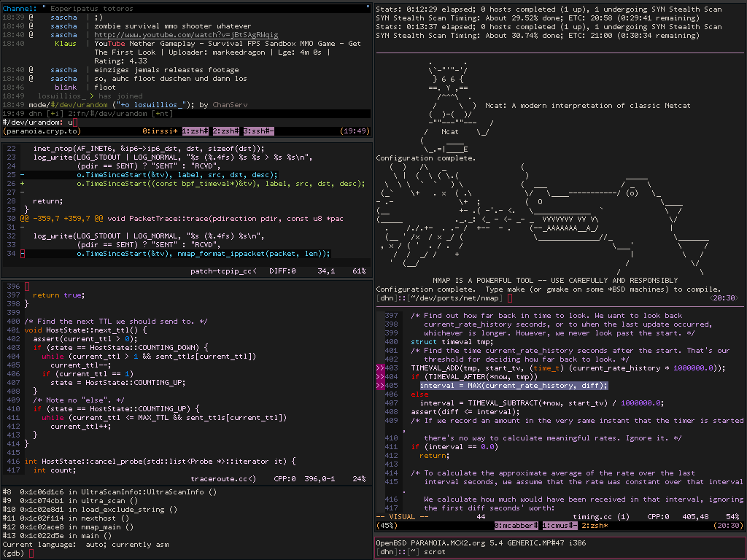Viewport: 747px width, 560px height.
Task: Click the '-- VISUAL --' mode indicator
Action: coord(402,517)
